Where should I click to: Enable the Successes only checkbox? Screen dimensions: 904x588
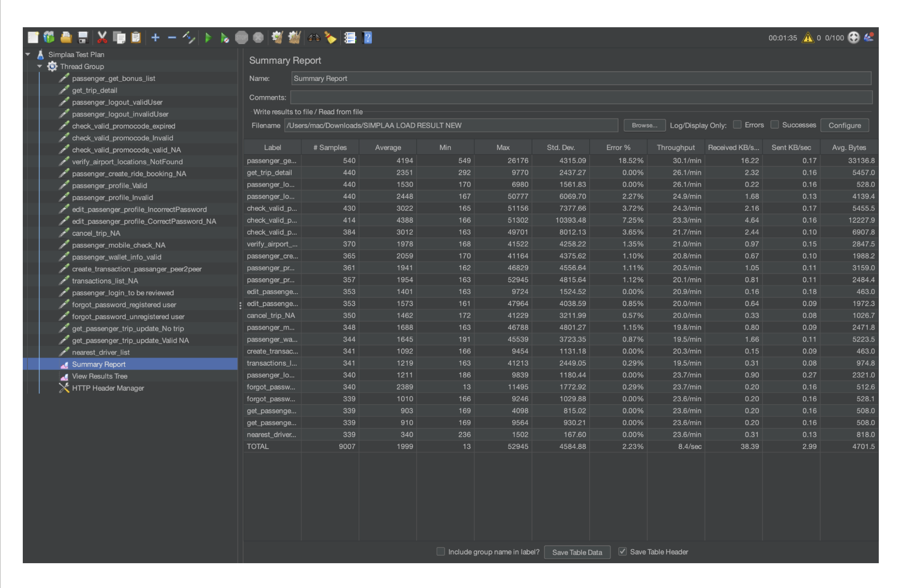[775, 125]
